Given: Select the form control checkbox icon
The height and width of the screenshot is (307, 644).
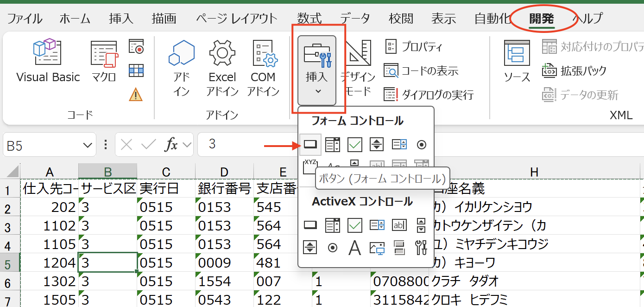Looking at the screenshot, I should click(354, 145).
